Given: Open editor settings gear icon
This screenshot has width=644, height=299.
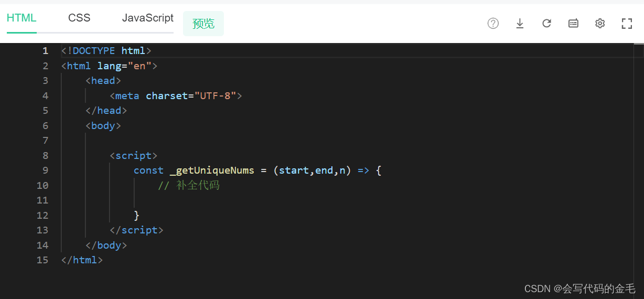Looking at the screenshot, I should [600, 23].
